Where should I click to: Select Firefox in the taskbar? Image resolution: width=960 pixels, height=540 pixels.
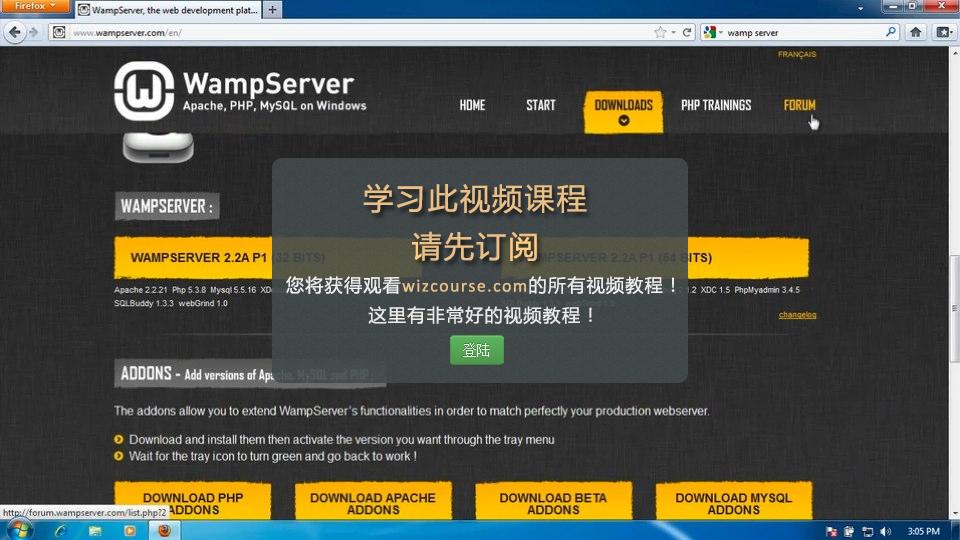pyautogui.click(x=164, y=531)
